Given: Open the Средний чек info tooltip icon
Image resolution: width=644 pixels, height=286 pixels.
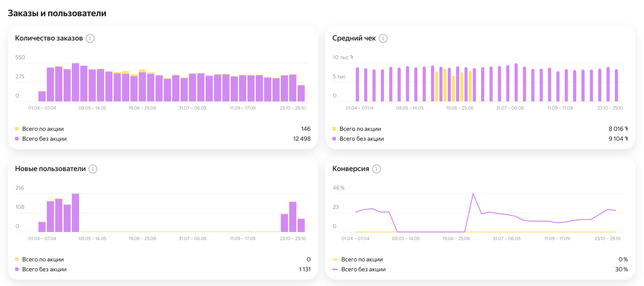Looking at the screenshot, I should [x=383, y=38].
